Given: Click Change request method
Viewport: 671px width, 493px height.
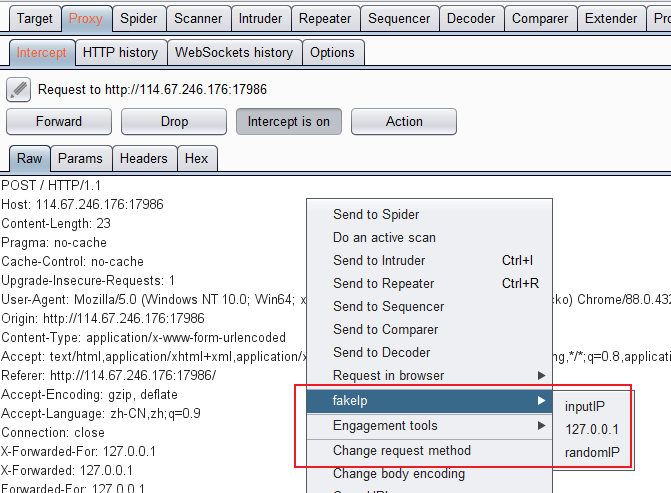Looking at the screenshot, I should 401,451.
